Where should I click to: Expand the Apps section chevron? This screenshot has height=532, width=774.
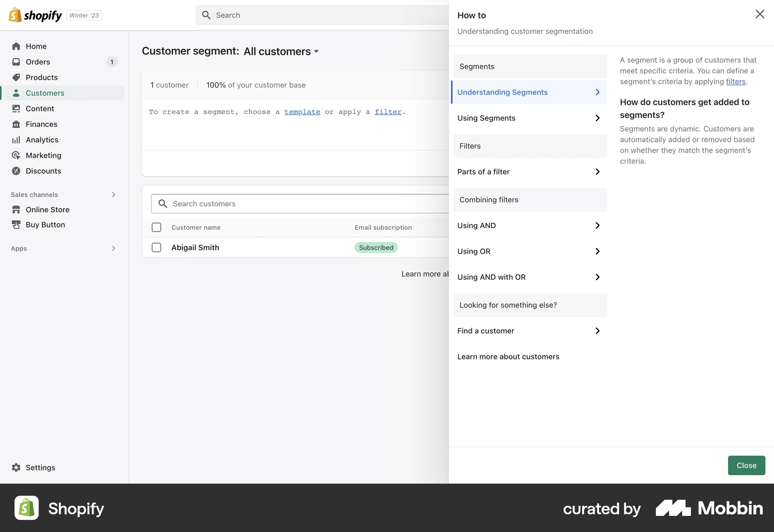click(113, 248)
